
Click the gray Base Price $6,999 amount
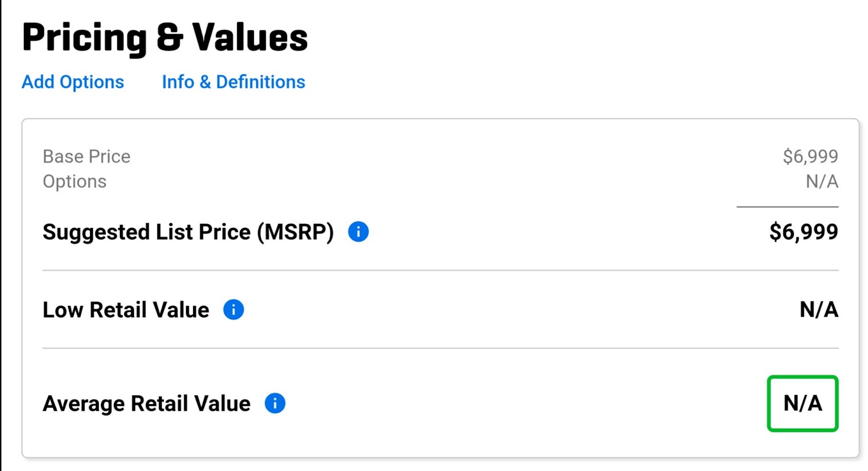tap(810, 157)
